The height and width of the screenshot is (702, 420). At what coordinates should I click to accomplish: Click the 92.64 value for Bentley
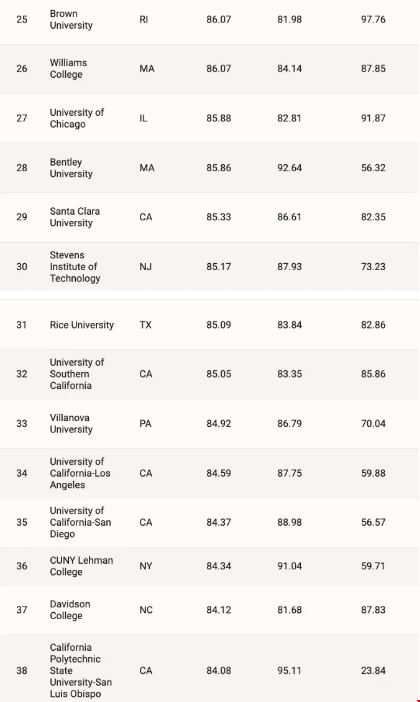(x=289, y=168)
